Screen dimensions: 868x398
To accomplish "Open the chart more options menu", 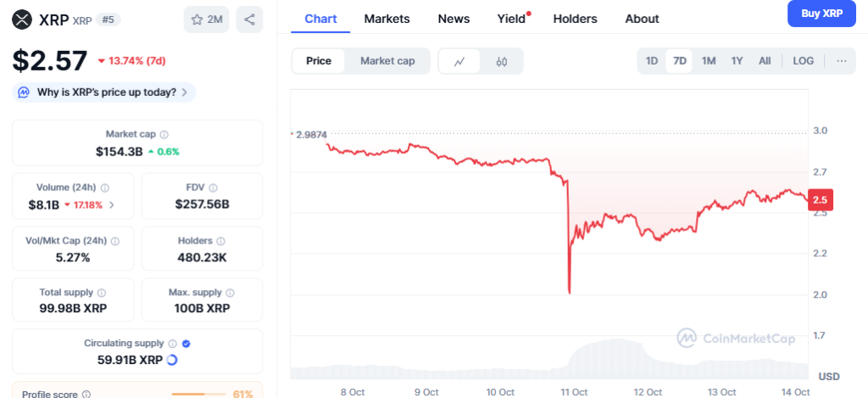I will [x=841, y=60].
